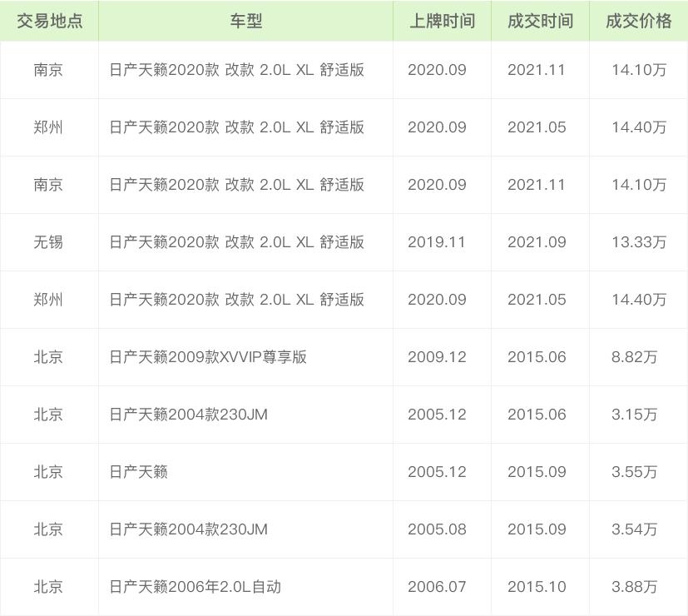Click the 3.88万 price cell

pos(634,587)
